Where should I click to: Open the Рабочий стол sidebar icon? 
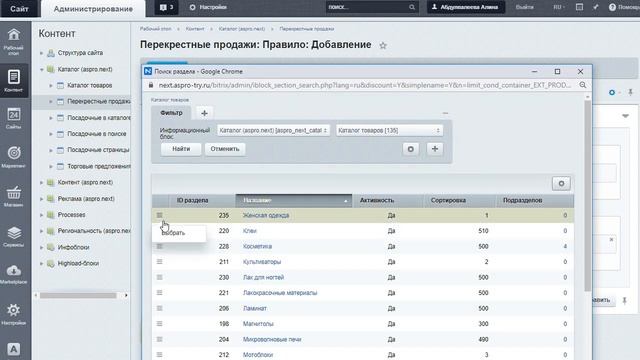[x=13, y=41]
